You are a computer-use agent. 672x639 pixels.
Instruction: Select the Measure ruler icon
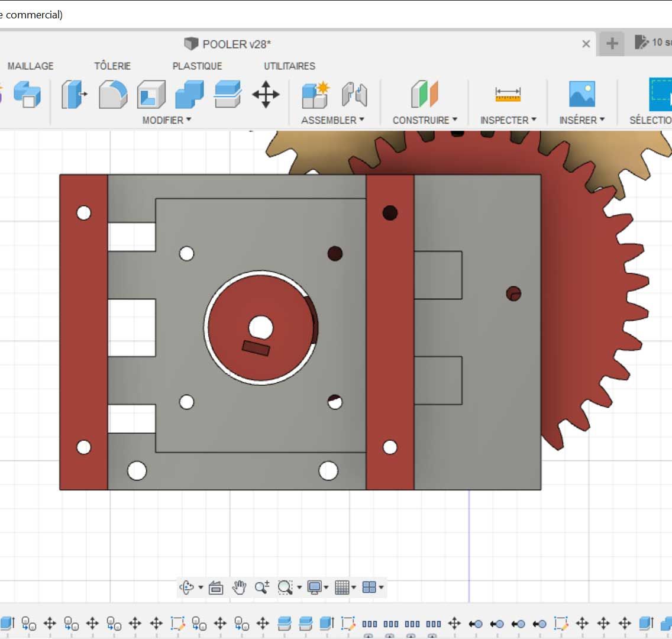pos(508,94)
